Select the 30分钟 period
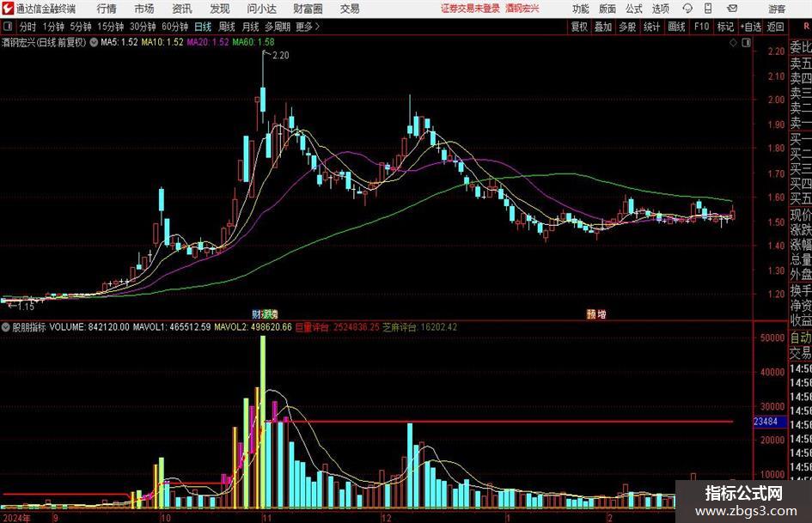Screen dimensions: 812x523 pos(143,27)
